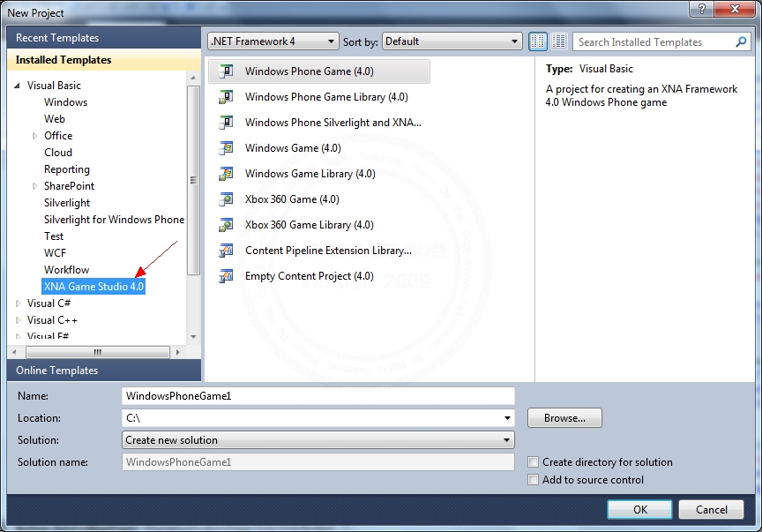
Task: Click the tree scroll up arrow
Action: 193,78
